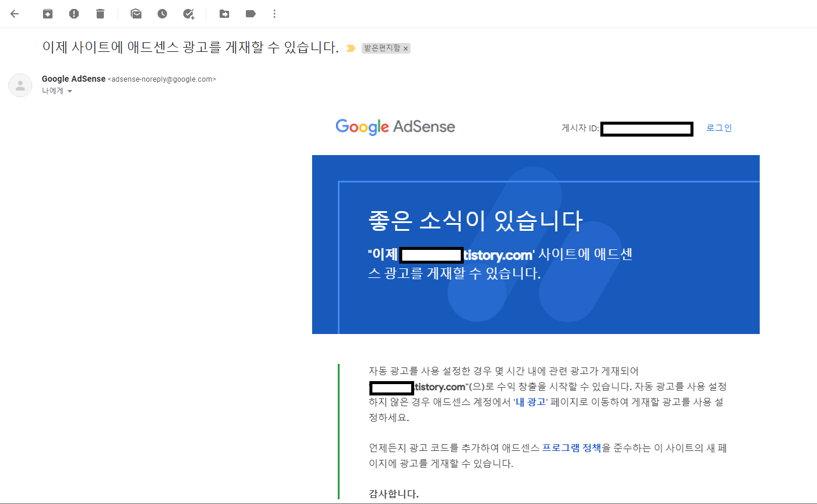The height and width of the screenshot is (504, 817).
Task: Click the email subject title text
Action: pos(190,48)
